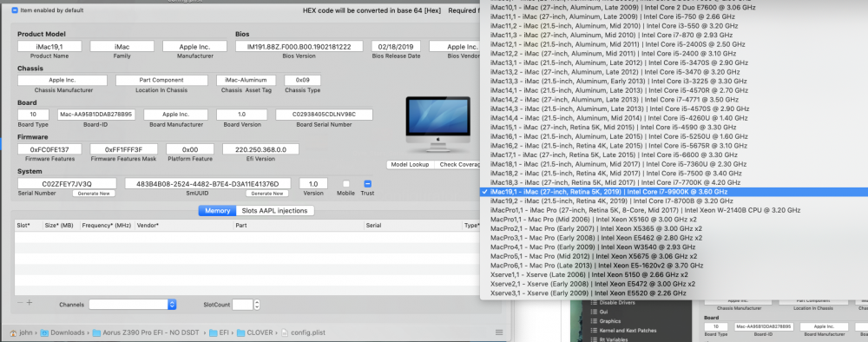Click the Firmware Features field

click(49, 148)
